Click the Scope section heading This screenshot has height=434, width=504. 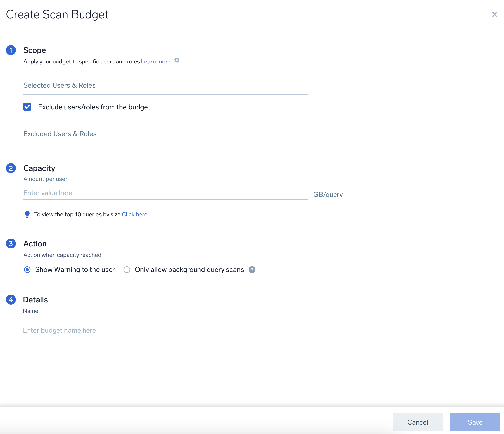click(x=35, y=50)
